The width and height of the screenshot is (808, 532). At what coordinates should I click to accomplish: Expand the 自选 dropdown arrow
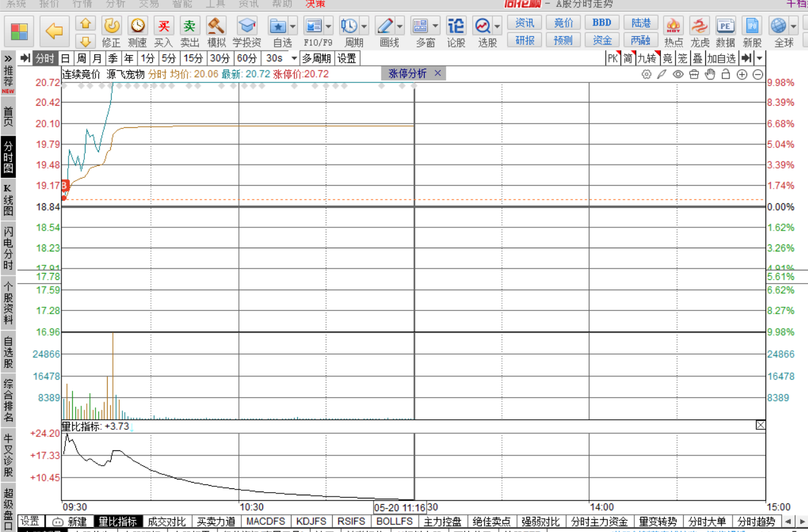[x=293, y=27]
